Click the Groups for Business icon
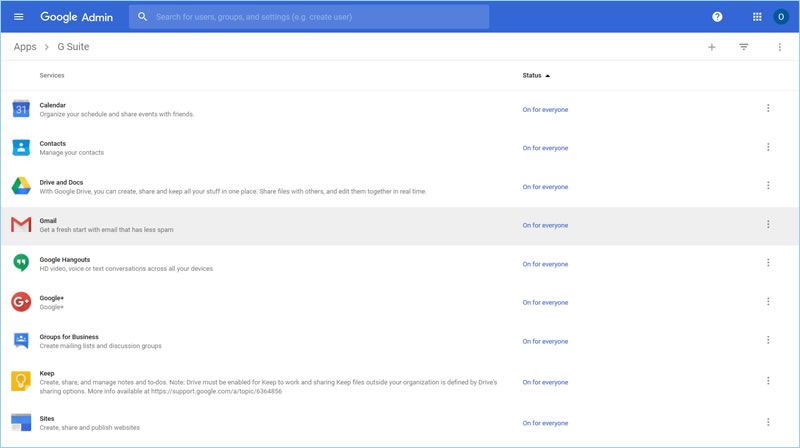The height and width of the screenshot is (448, 800). click(x=21, y=340)
